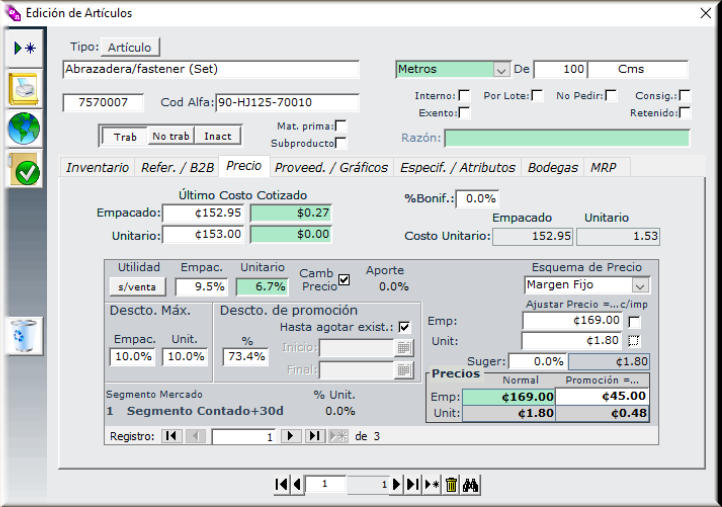This screenshot has height=507, width=722.
Task: Select the No trab status option
Action: (169, 136)
